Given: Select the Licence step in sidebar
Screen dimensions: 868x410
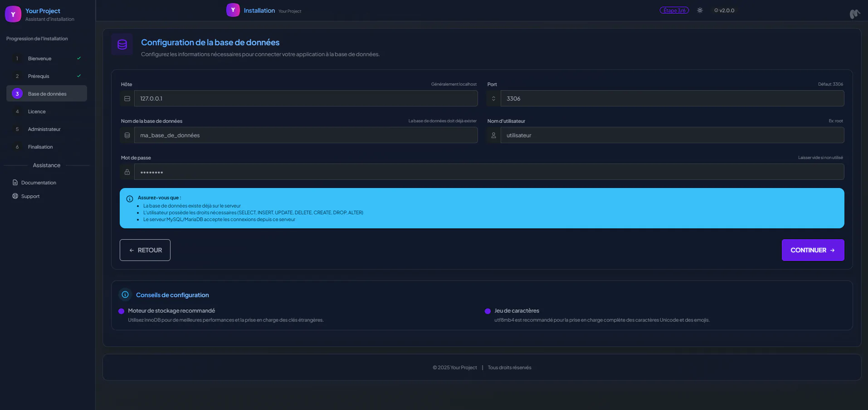Looking at the screenshot, I should click(x=37, y=111).
